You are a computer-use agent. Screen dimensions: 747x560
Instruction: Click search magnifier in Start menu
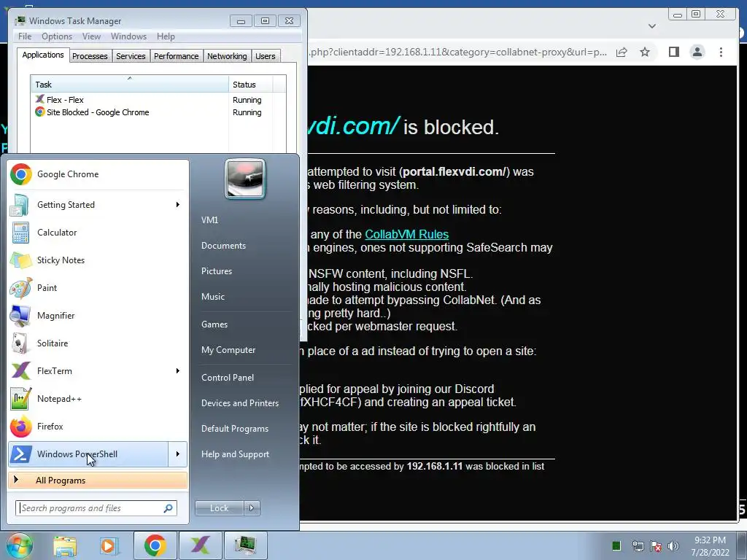[169, 508]
